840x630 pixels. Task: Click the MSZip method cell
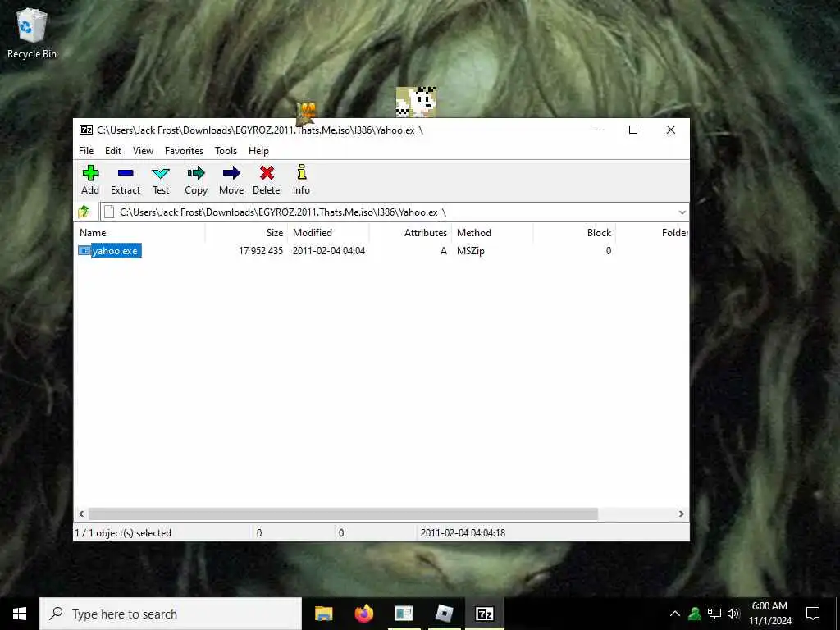pyautogui.click(x=470, y=251)
